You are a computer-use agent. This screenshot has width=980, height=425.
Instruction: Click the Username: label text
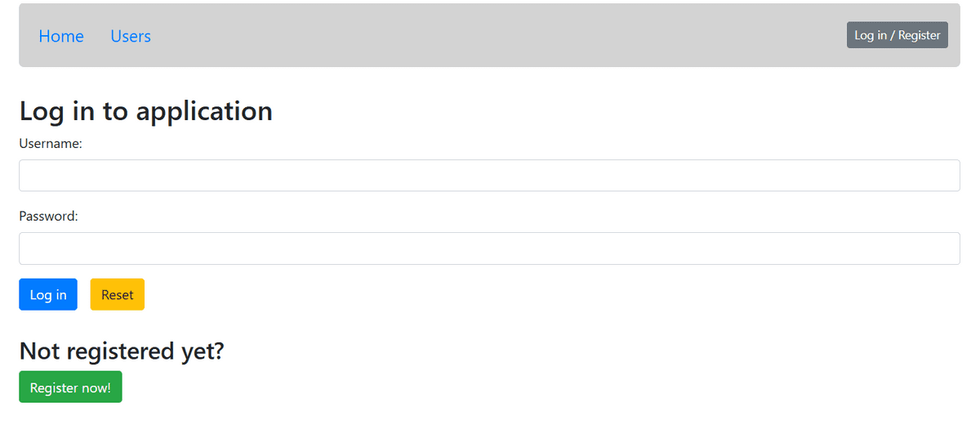point(51,144)
